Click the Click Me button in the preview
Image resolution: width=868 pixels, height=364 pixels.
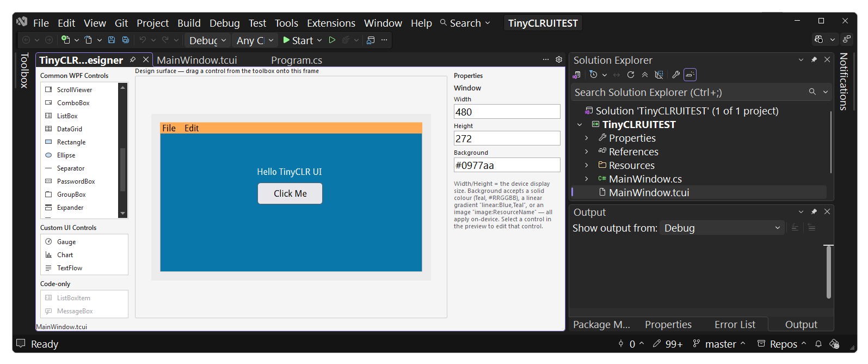tap(290, 193)
